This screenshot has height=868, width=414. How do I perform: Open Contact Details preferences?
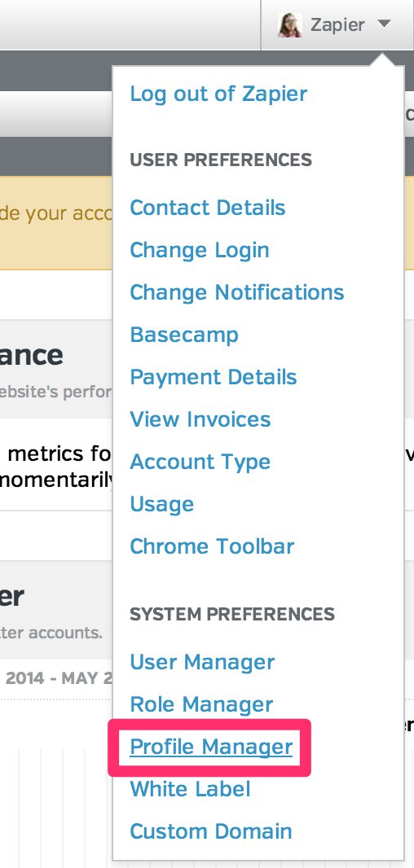pos(208,208)
